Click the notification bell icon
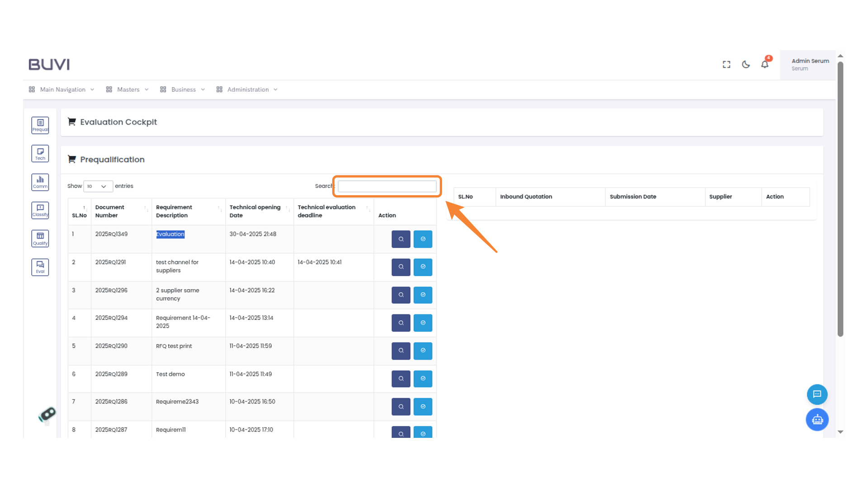This screenshot has height=488, width=868. 765,65
